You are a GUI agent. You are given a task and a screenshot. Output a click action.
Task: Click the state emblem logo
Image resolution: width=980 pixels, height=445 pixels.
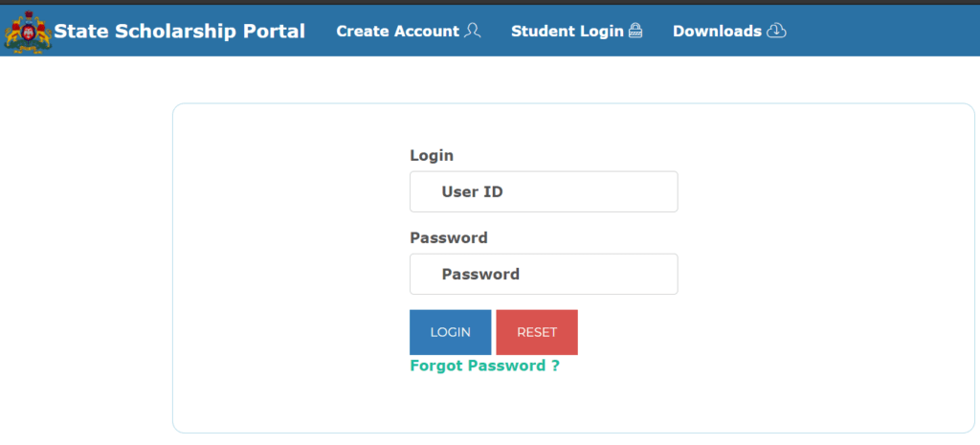click(28, 32)
